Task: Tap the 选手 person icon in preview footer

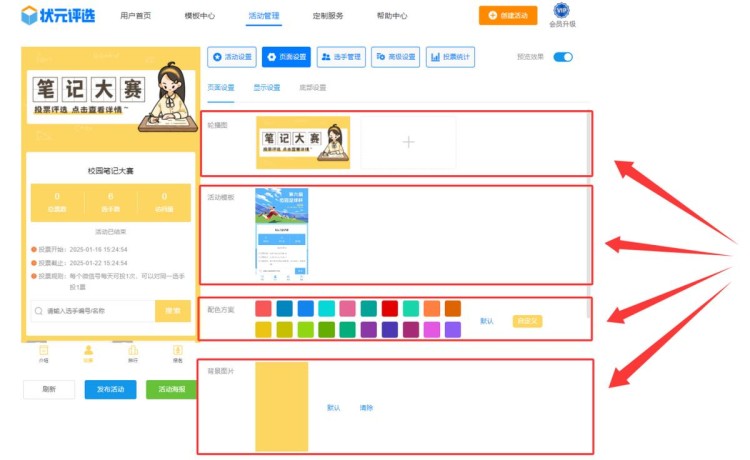Action: tap(88, 351)
